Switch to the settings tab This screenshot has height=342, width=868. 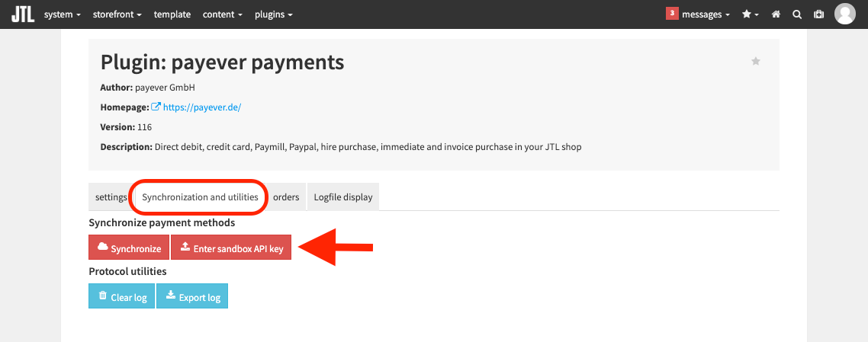tap(111, 197)
